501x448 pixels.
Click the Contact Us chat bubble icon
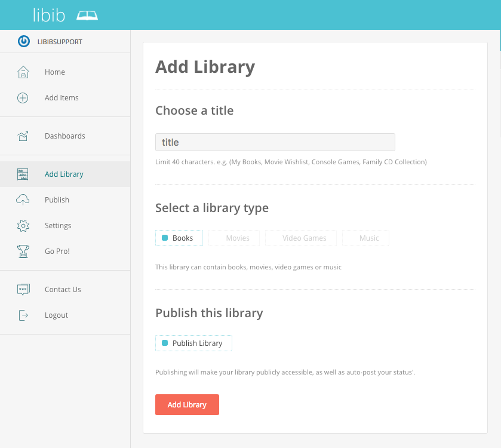click(23, 290)
